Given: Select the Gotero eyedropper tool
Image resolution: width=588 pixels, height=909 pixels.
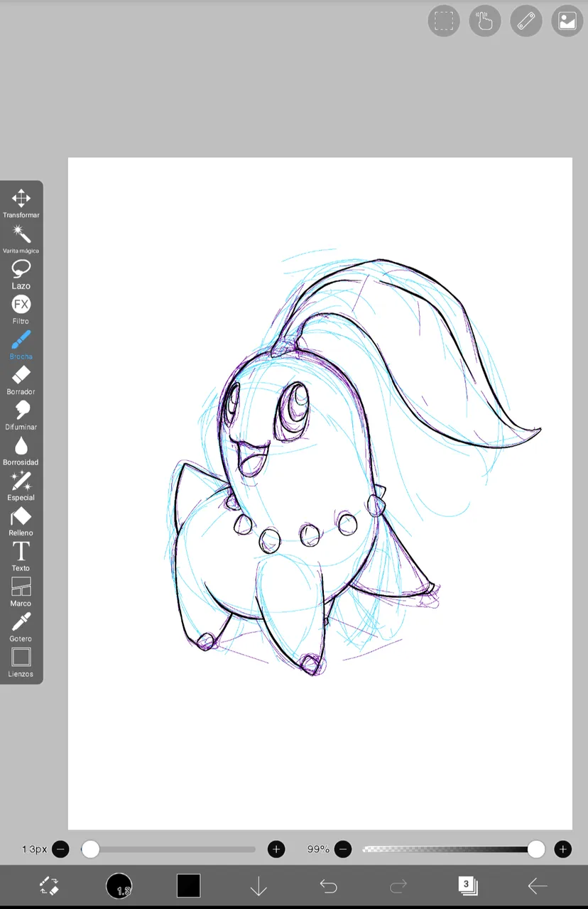Looking at the screenshot, I should pos(21,627).
